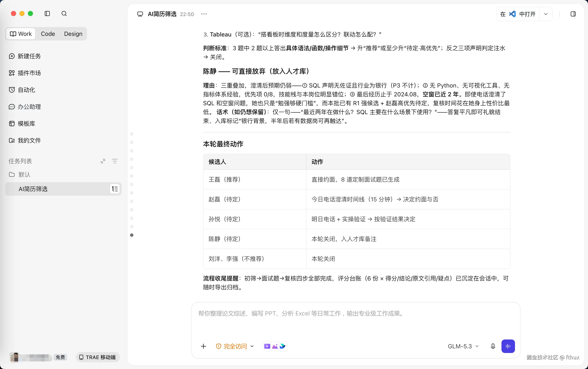Switch to the Code tab
The image size is (588, 369).
48,34
